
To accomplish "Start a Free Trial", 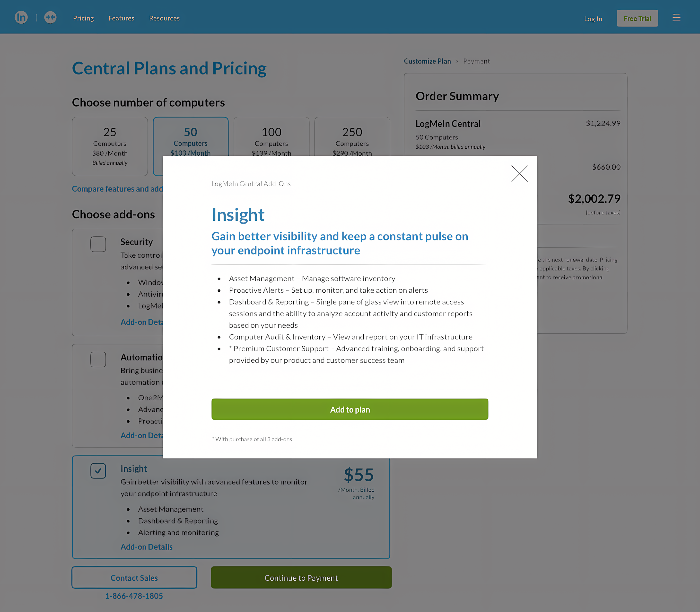I will (x=637, y=18).
